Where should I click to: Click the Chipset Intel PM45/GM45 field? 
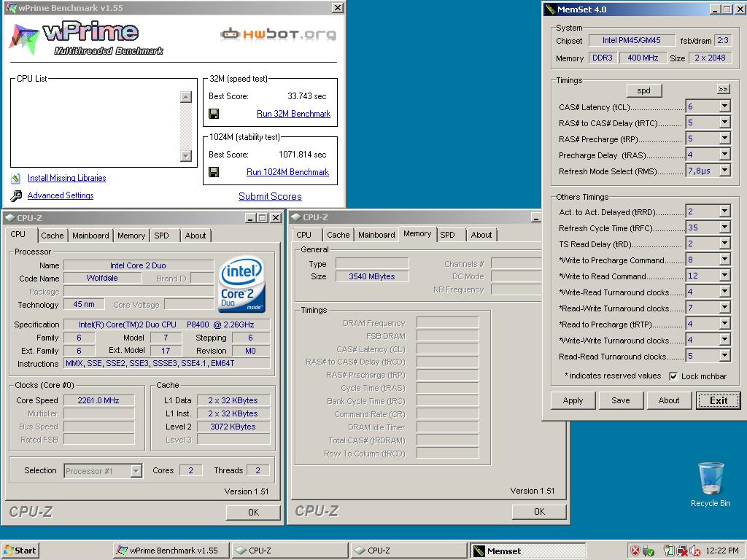click(632, 41)
